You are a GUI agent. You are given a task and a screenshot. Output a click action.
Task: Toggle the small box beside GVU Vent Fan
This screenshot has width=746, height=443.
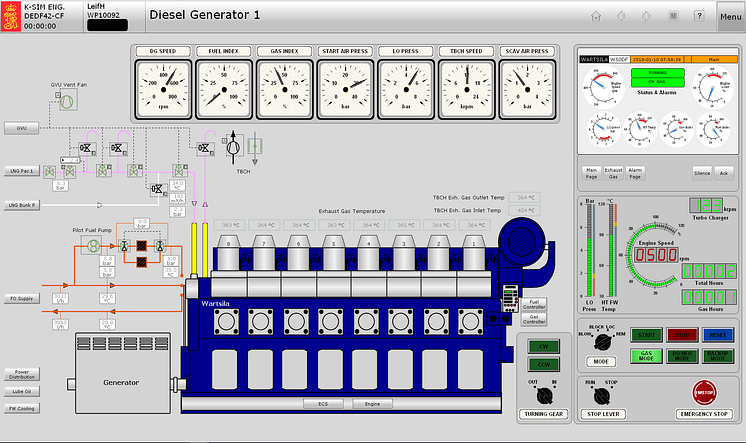click(x=58, y=95)
